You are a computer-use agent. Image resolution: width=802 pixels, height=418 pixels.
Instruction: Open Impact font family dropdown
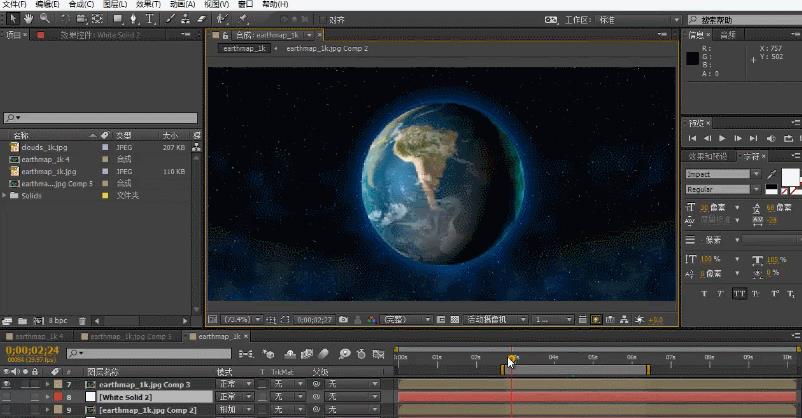(x=723, y=174)
